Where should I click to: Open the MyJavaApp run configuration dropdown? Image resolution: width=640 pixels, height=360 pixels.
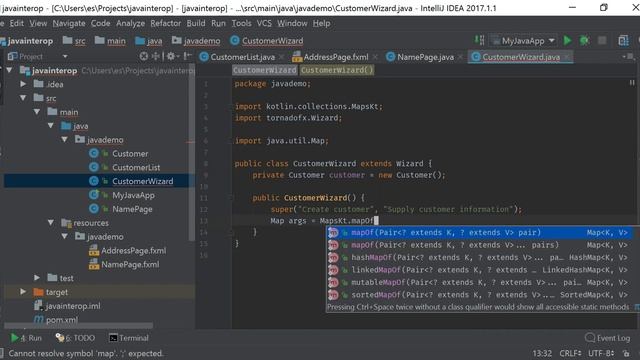point(523,40)
